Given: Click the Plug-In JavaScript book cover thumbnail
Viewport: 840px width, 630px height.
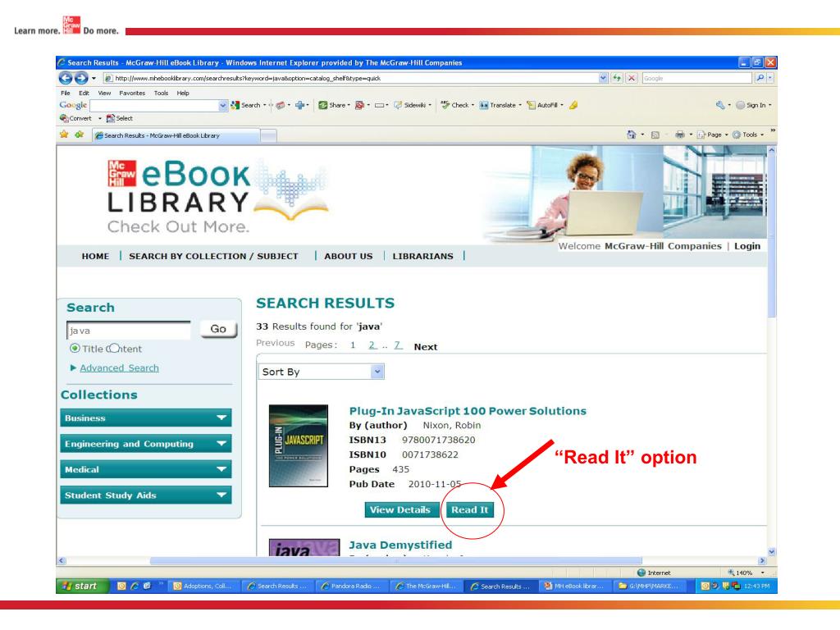Looking at the screenshot, I should (x=299, y=445).
